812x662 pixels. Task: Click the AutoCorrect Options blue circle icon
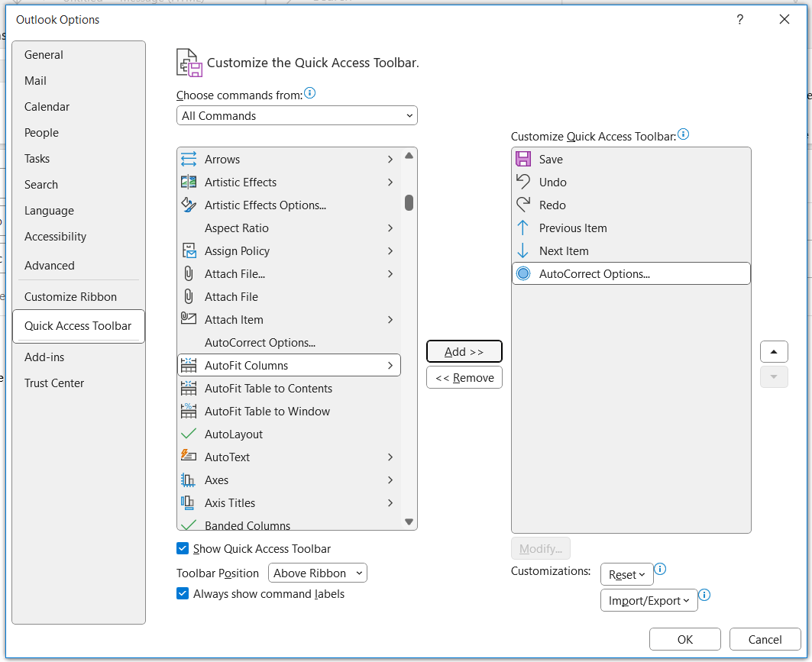pos(523,273)
